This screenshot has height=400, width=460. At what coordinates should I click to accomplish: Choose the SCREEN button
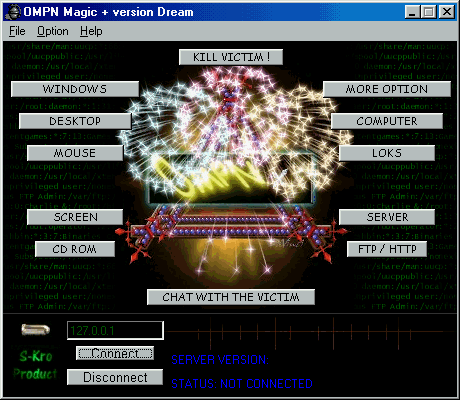(75, 217)
